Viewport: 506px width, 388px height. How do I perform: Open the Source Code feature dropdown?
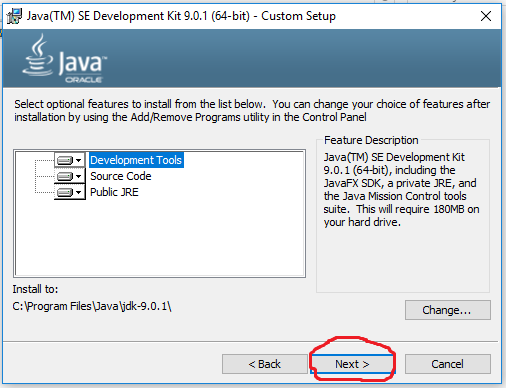tap(70, 176)
